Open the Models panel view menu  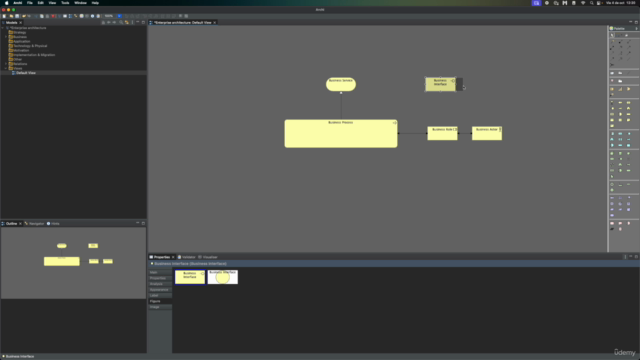[x=132, y=22]
